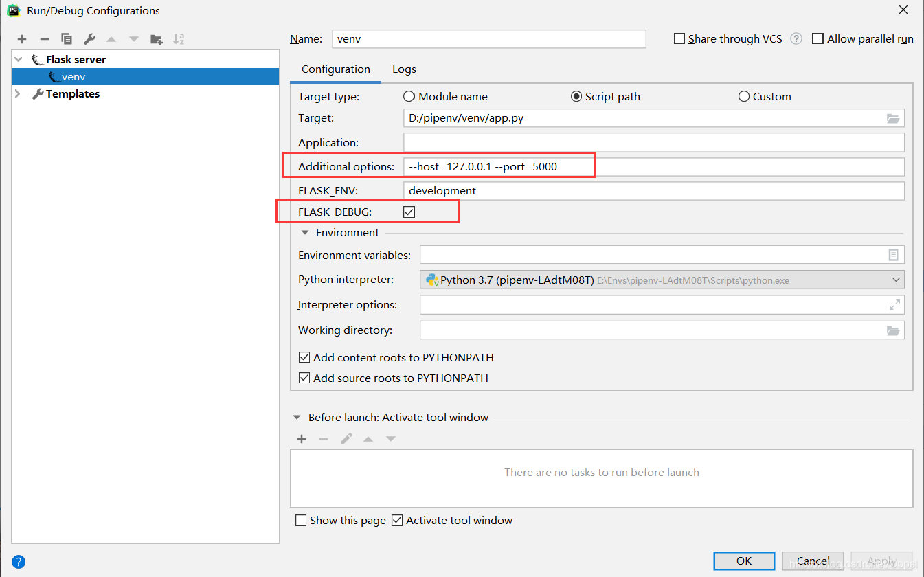Expand the Templates tree node
The width and height of the screenshot is (924, 577).
[x=19, y=94]
